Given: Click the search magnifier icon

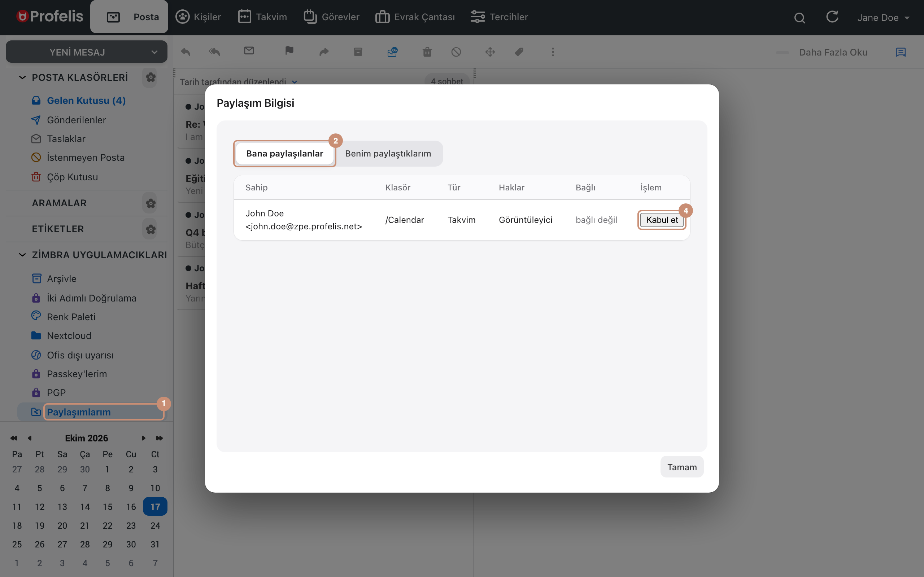Looking at the screenshot, I should tap(799, 18).
